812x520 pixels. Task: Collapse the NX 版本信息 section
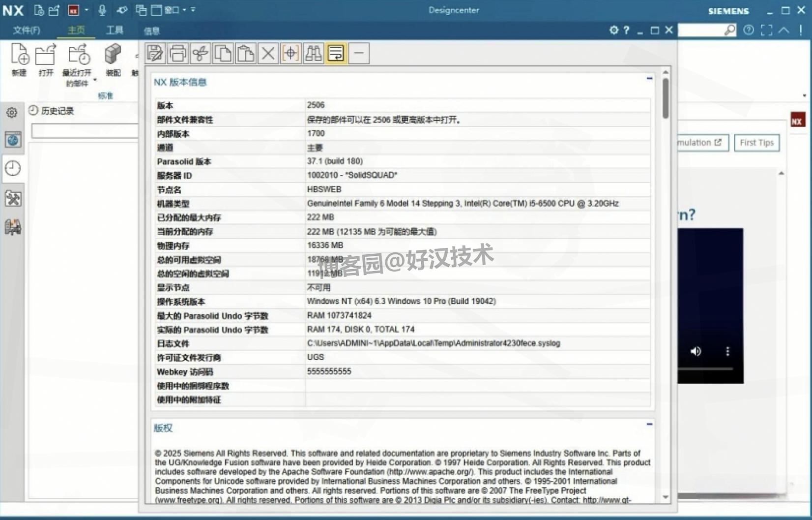649,78
